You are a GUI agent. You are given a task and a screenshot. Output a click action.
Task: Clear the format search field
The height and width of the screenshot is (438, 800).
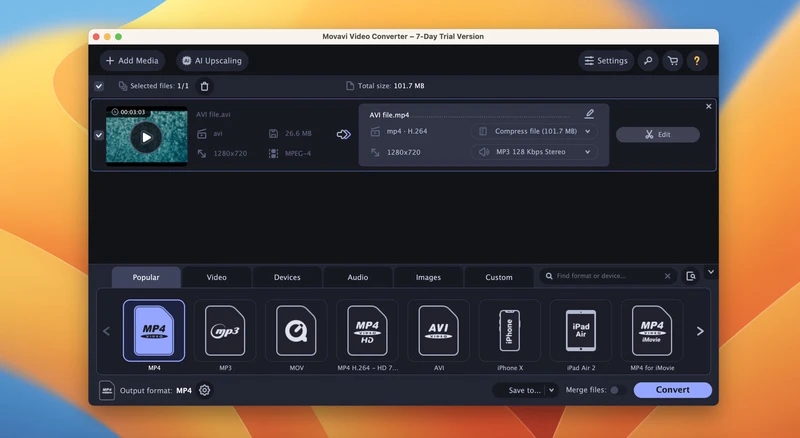pos(667,276)
